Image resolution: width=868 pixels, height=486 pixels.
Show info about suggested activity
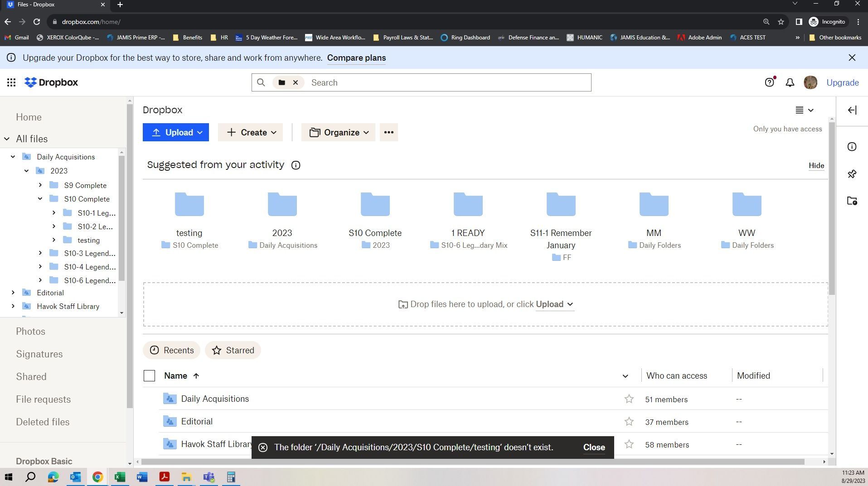[296, 165]
